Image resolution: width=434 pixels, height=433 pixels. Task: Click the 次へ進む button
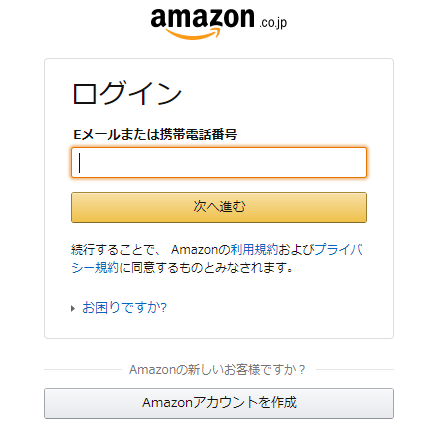(x=219, y=207)
